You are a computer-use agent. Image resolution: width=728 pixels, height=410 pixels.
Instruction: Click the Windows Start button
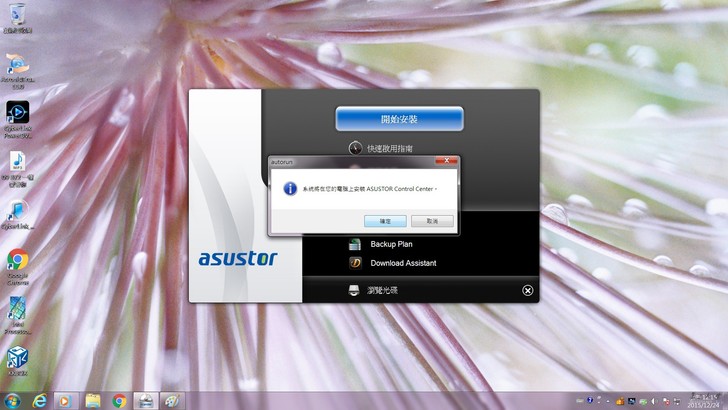click(x=13, y=400)
